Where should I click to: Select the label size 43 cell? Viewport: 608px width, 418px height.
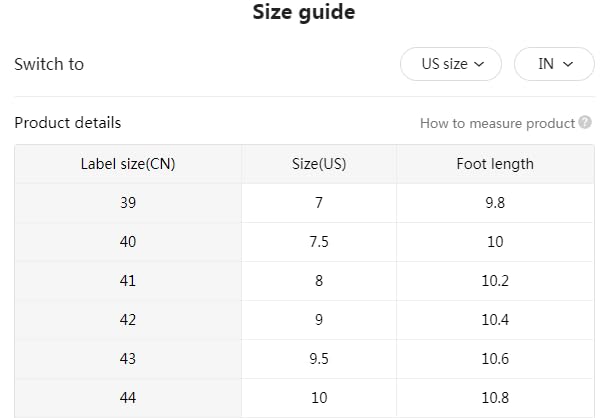(x=128, y=359)
